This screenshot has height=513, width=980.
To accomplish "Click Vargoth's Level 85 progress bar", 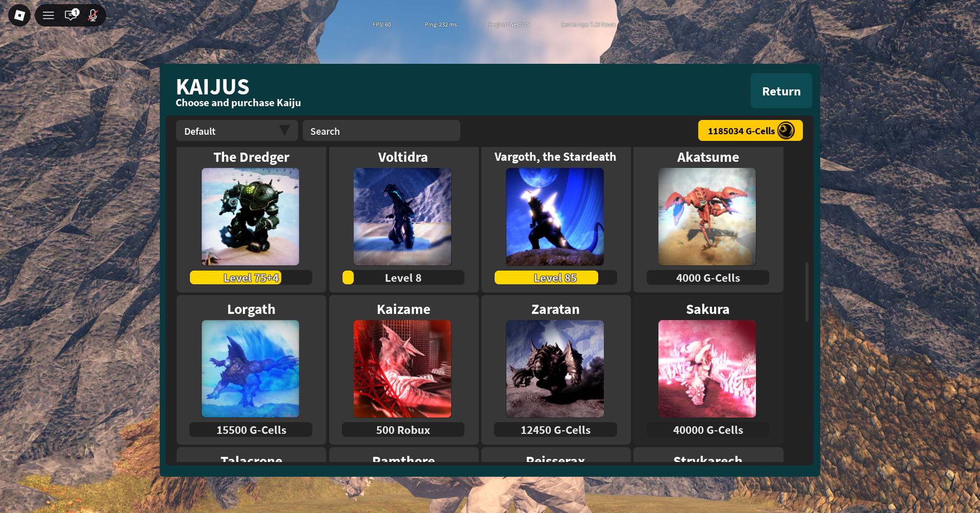I will 555,278.
